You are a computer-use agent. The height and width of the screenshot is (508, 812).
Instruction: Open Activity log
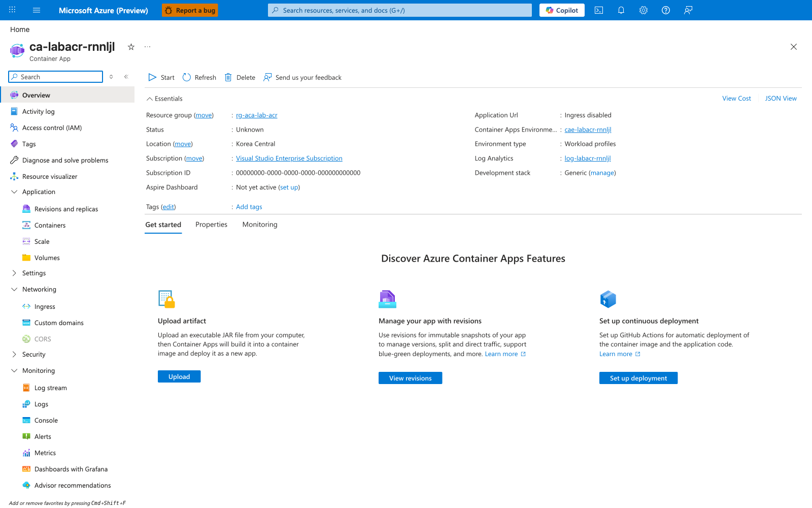38,111
